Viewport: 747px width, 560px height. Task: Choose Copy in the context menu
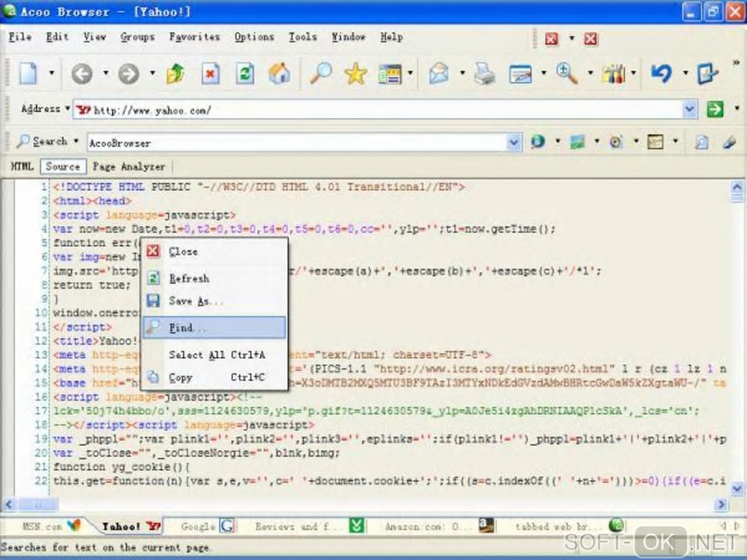215,377
